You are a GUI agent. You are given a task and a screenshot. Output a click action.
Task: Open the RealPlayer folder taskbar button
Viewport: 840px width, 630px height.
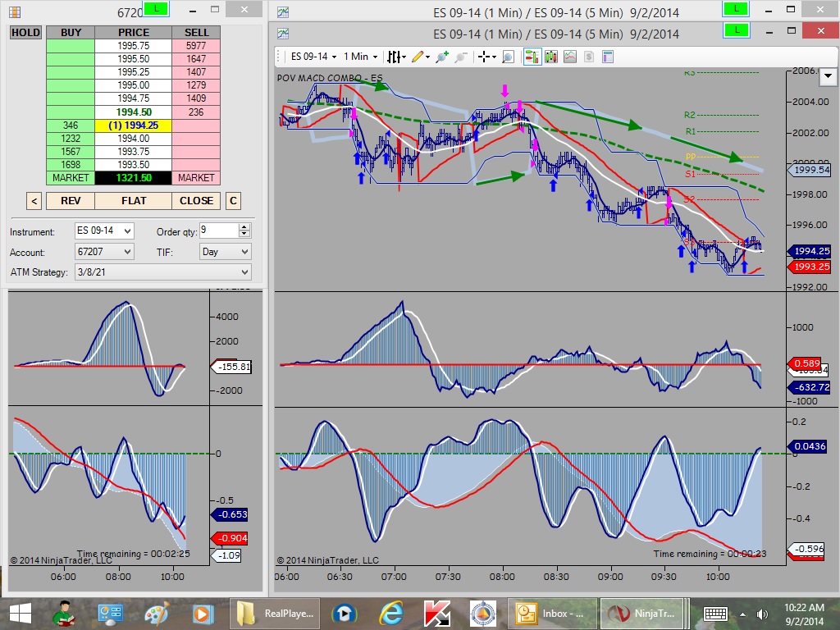274,614
